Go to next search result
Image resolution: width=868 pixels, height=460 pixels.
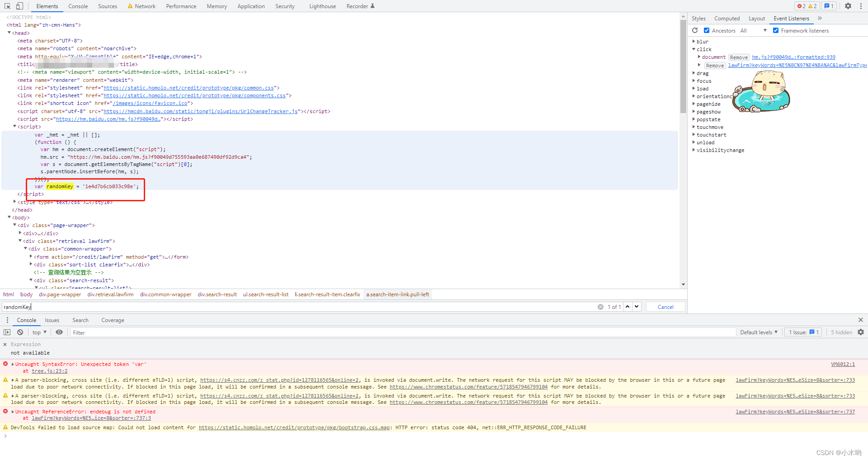click(637, 307)
